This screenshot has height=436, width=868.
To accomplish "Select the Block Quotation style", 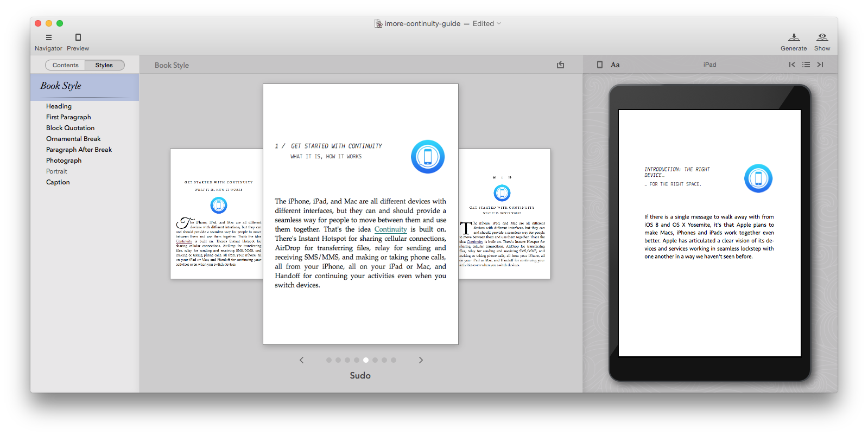I will tap(70, 128).
